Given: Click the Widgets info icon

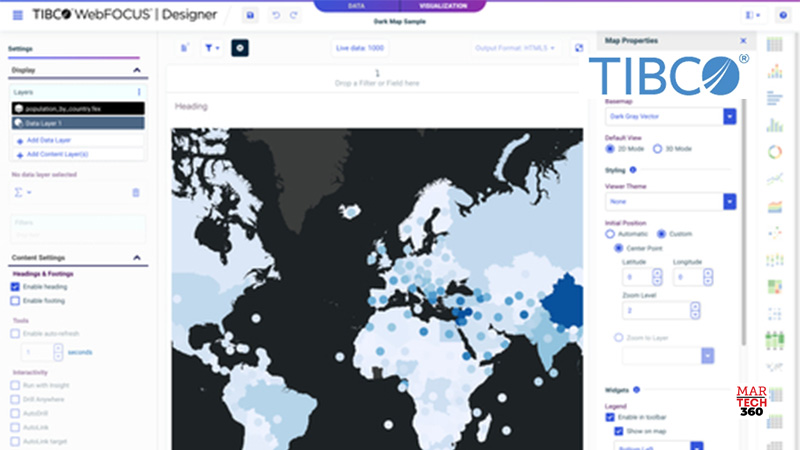Looking at the screenshot, I should pos(636,390).
